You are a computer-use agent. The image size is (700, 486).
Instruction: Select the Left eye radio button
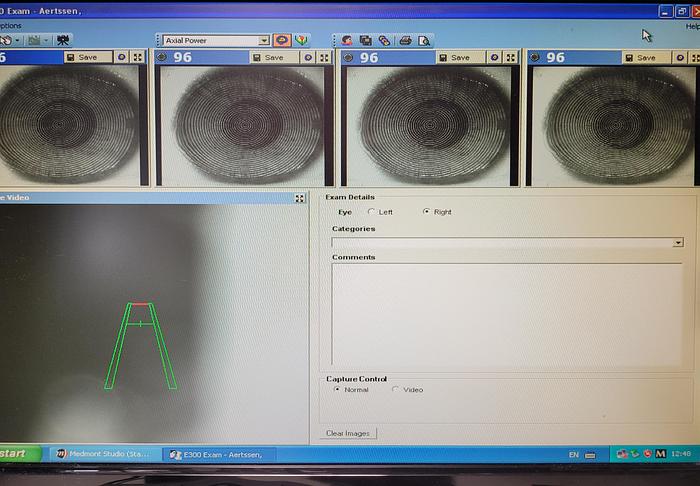click(x=373, y=212)
